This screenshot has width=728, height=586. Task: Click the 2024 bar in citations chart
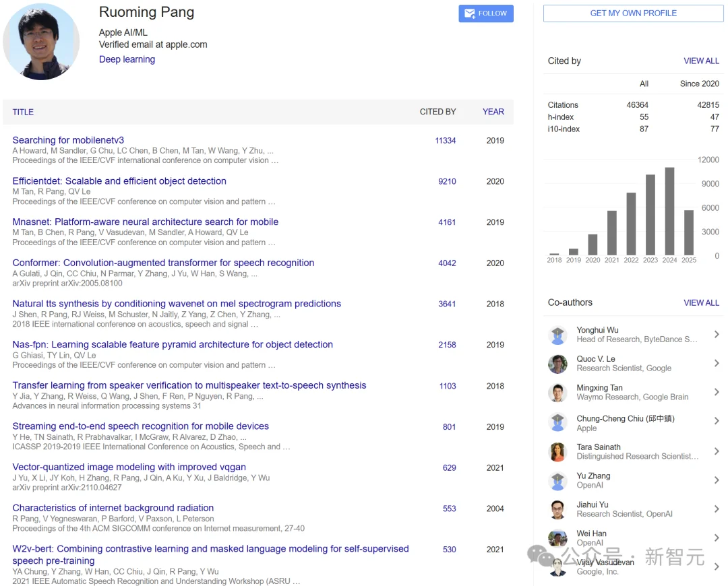tap(669, 211)
